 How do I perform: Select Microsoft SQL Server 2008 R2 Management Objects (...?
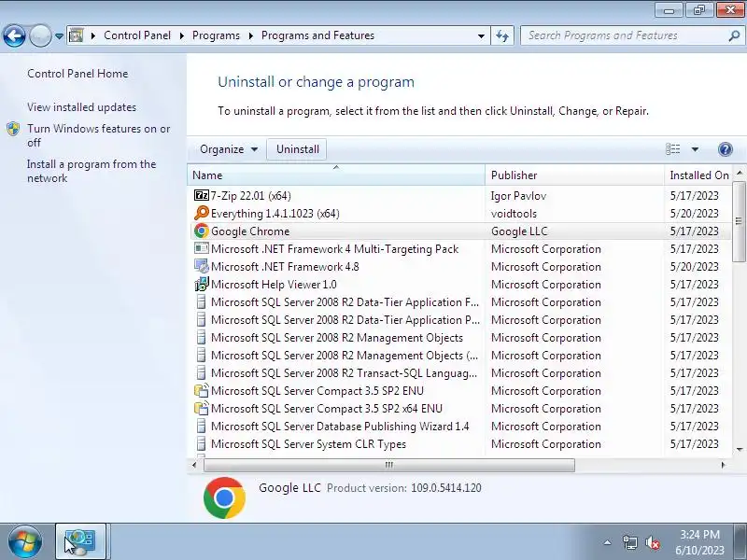coord(345,356)
